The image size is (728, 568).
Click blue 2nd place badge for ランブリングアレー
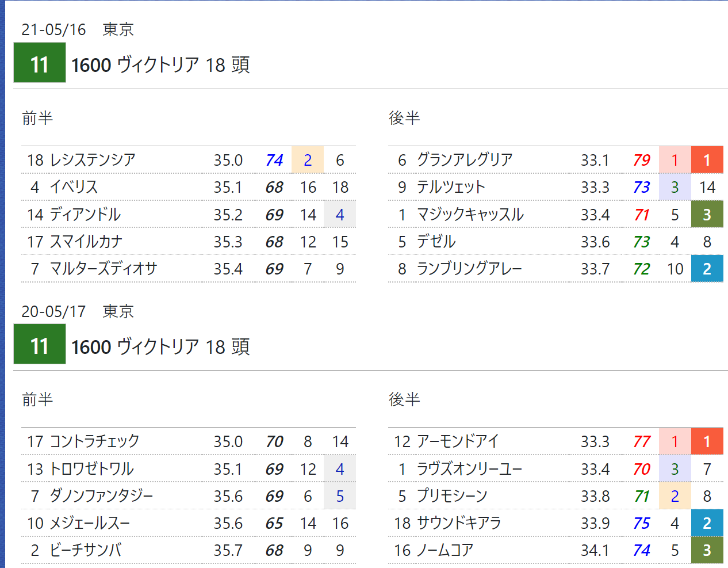707,269
